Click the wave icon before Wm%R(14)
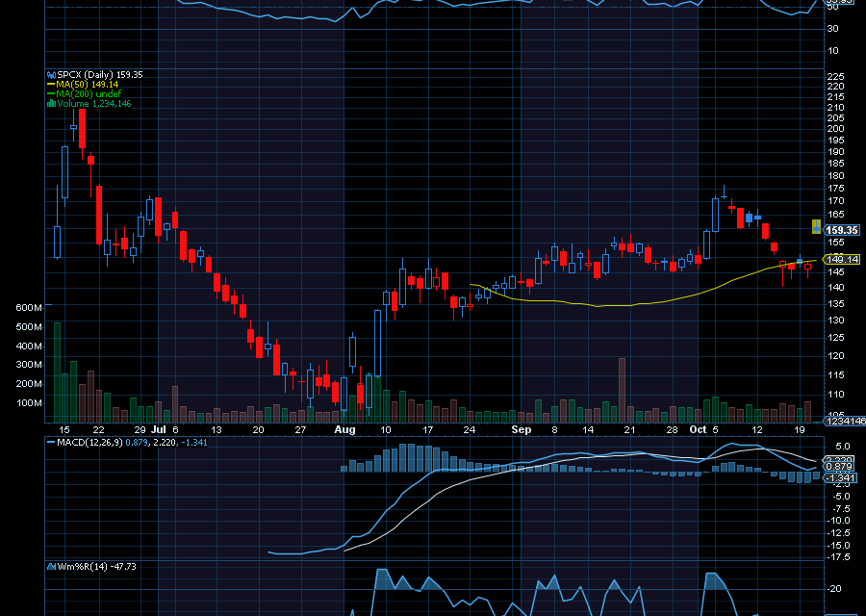The width and height of the screenshot is (866, 616). (x=51, y=566)
